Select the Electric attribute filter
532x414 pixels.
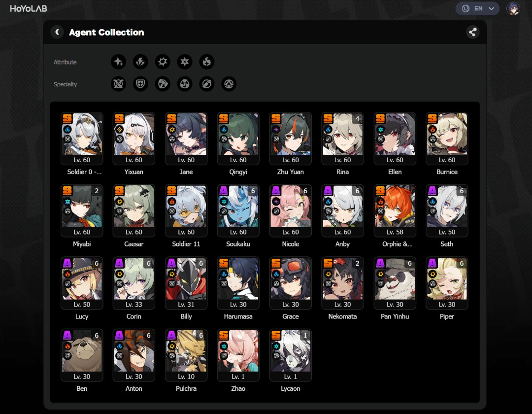[x=140, y=62]
